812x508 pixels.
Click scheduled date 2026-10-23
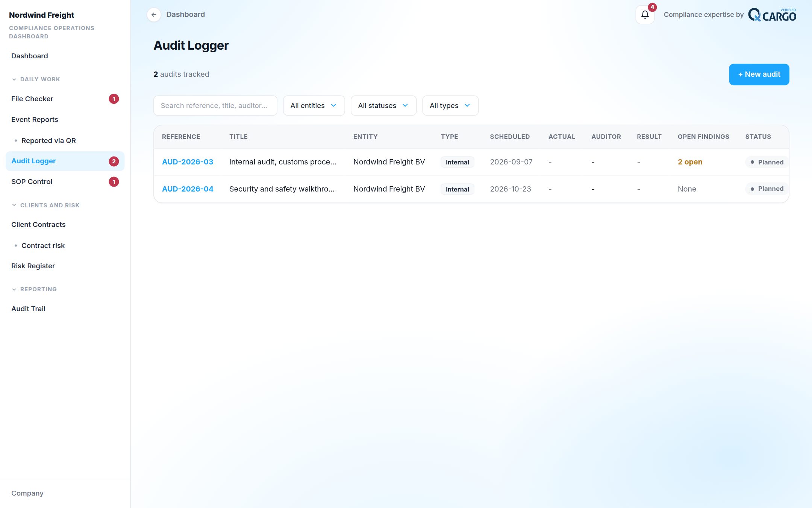(511, 189)
